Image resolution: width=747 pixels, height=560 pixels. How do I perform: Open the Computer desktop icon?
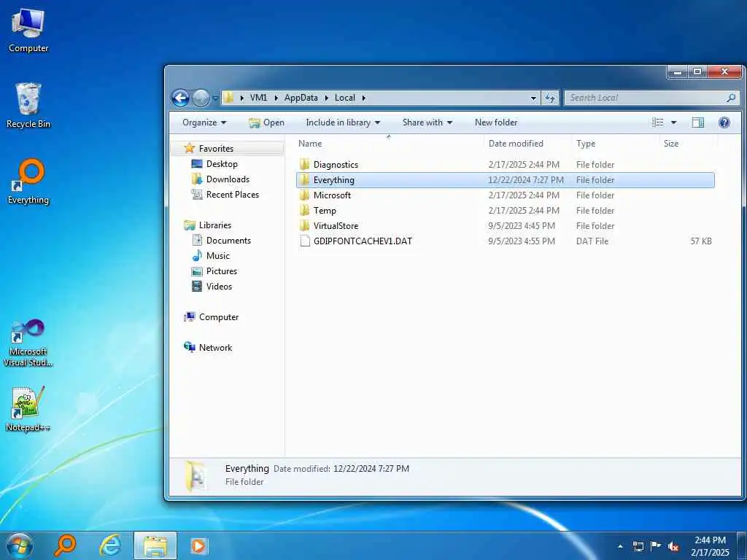[x=28, y=29]
